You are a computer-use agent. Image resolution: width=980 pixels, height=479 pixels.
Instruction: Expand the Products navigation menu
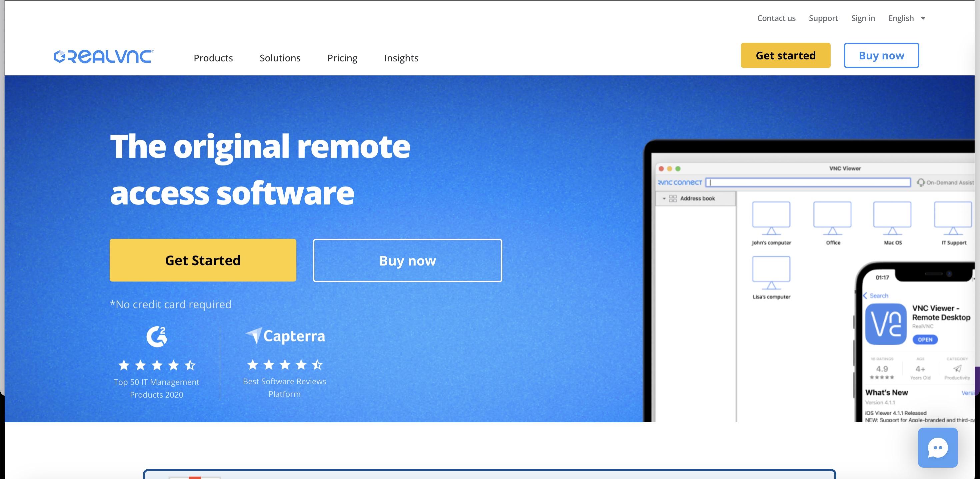point(213,57)
